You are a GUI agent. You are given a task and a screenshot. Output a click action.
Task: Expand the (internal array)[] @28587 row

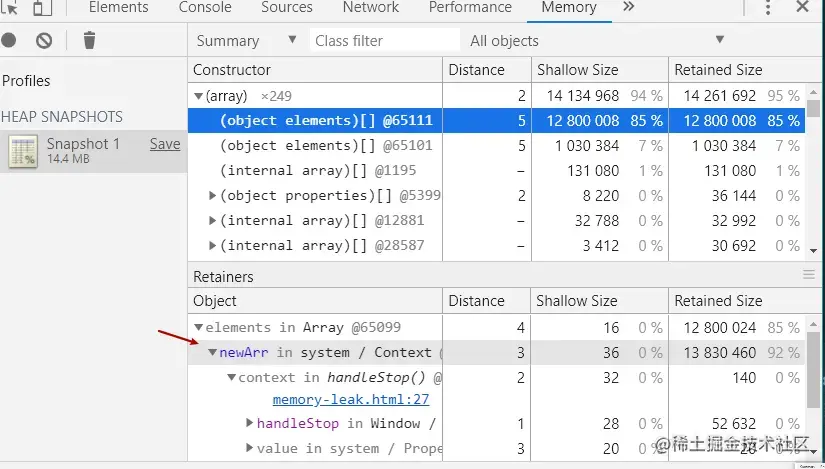coord(213,245)
